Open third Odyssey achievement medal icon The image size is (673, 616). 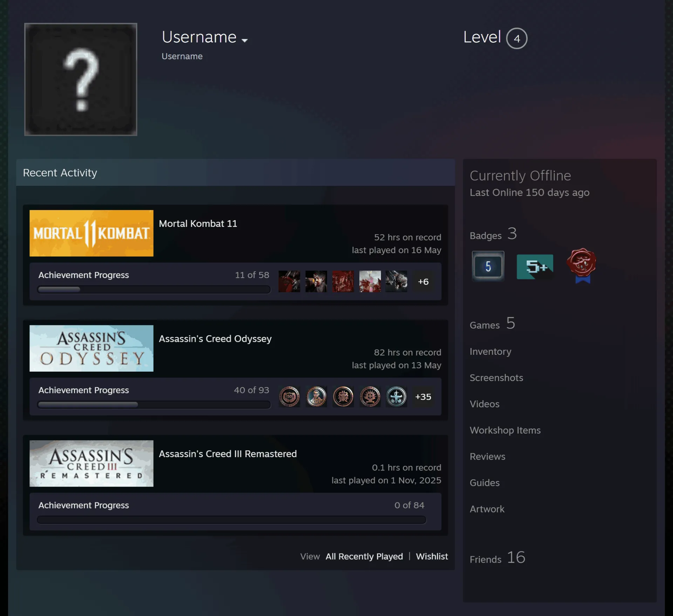click(x=343, y=397)
